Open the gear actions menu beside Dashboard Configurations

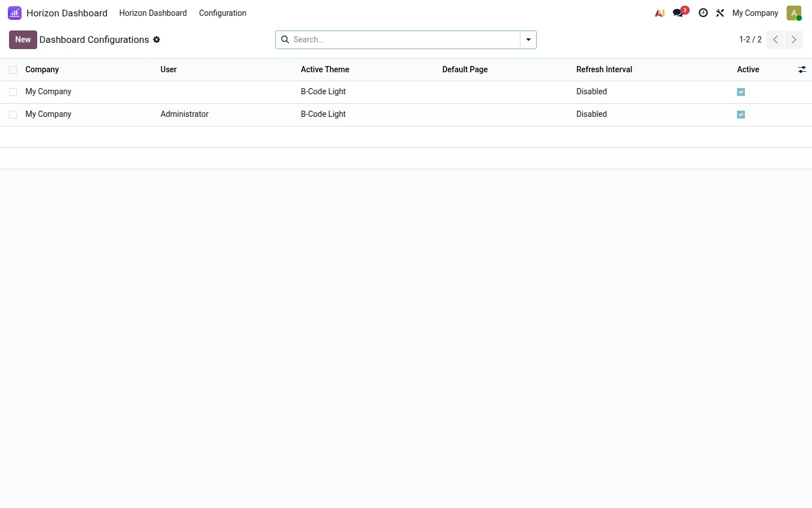pyautogui.click(x=157, y=40)
